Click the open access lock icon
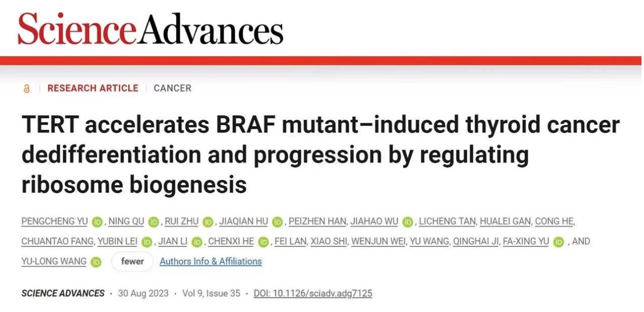The height and width of the screenshot is (312, 644). pos(27,88)
